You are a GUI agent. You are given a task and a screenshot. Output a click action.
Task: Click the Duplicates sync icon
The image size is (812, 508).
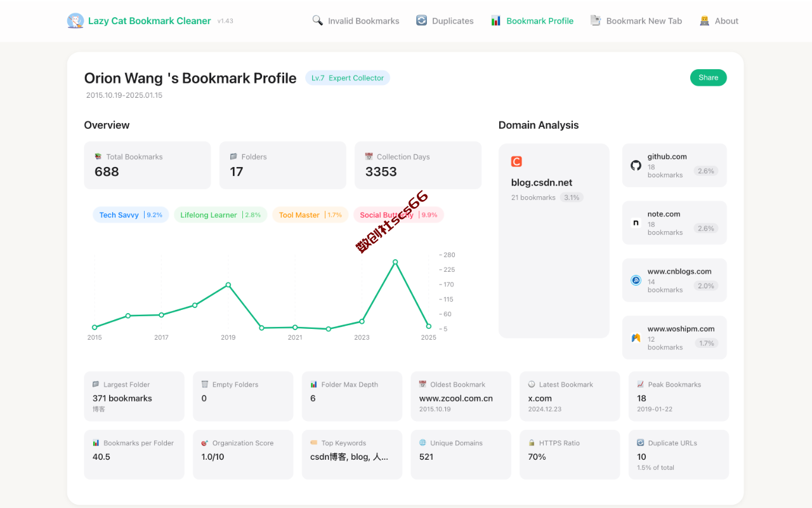(421, 20)
